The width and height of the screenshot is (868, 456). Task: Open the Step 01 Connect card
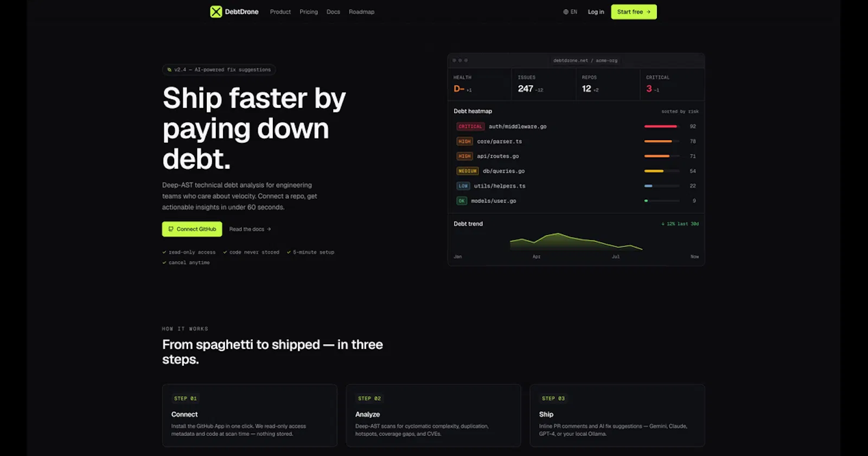[250, 415]
